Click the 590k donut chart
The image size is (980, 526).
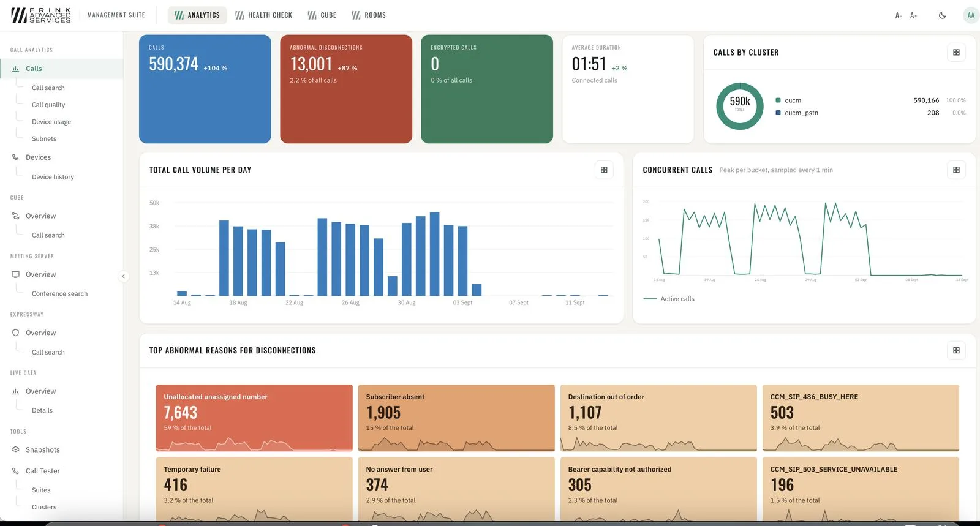(x=740, y=106)
